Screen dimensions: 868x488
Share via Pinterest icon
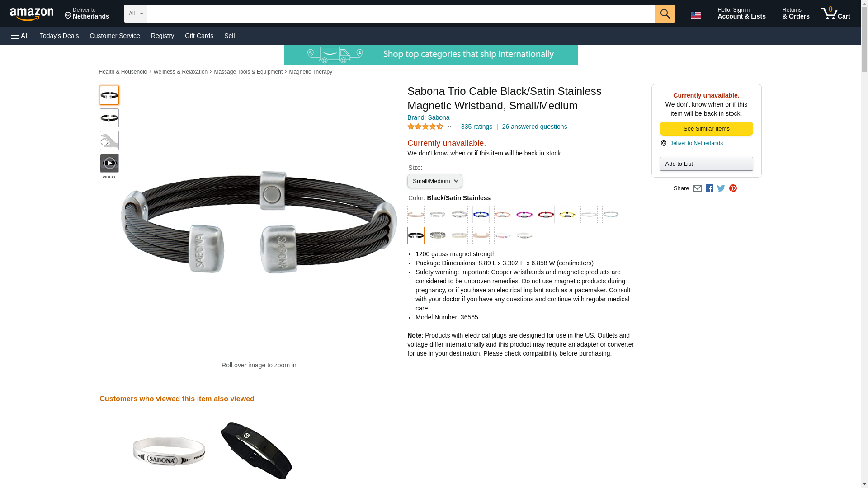point(732,188)
